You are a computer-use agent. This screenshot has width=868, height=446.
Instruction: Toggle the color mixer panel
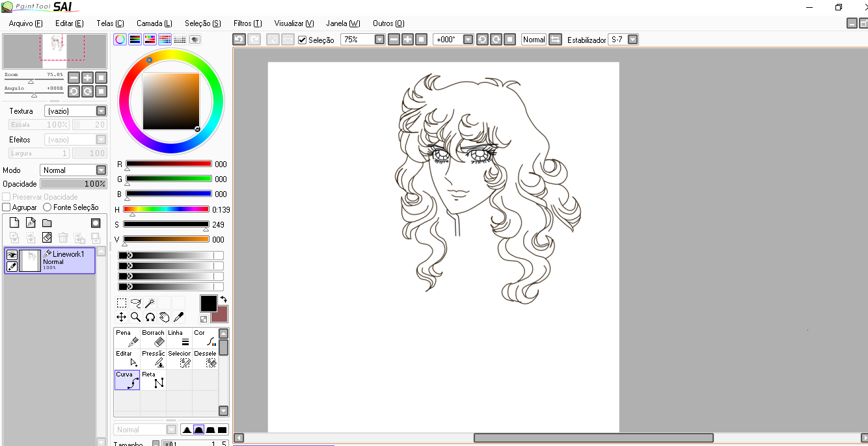coord(165,39)
